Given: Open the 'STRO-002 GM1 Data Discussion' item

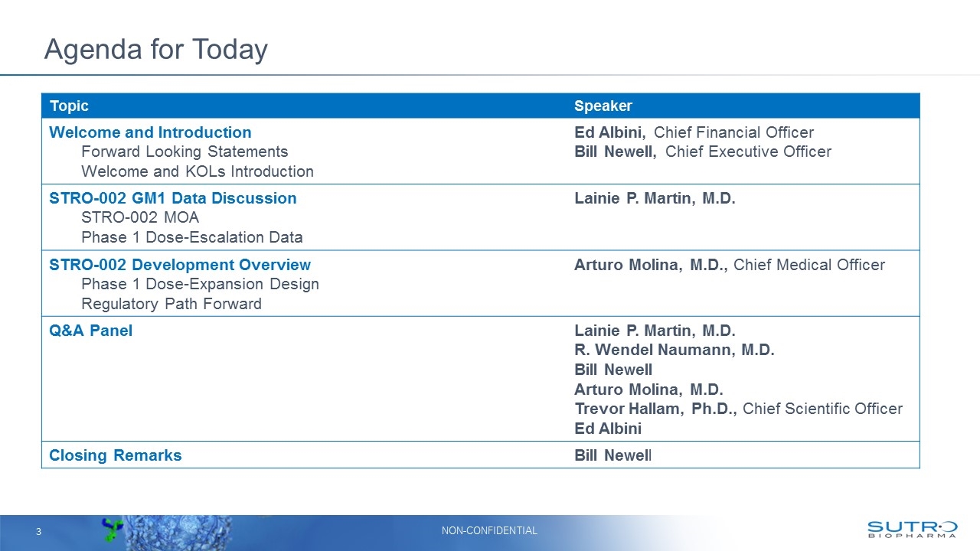Looking at the screenshot, I should 173,197.
